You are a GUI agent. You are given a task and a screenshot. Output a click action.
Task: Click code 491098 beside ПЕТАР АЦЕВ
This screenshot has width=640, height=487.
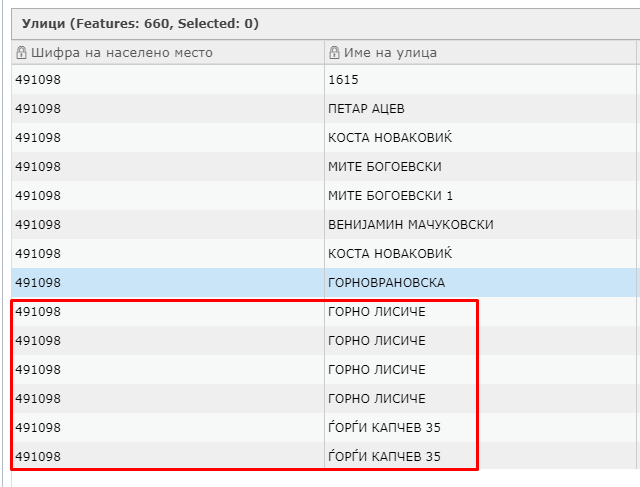[38, 109]
